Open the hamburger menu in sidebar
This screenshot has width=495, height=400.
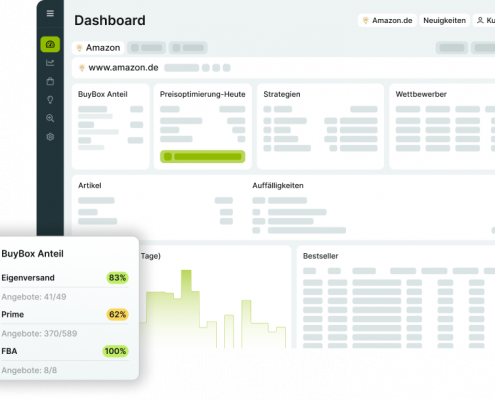pyautogui.click(x=50, y=13)
